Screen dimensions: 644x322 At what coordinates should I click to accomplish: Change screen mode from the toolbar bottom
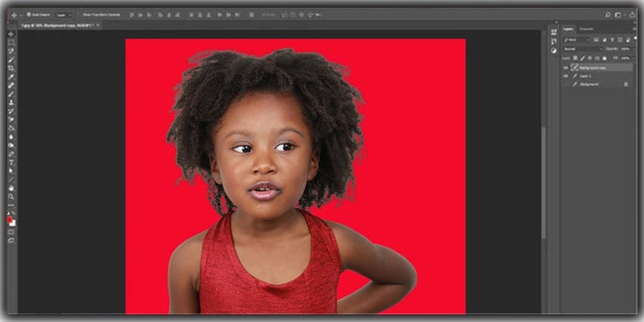pyautogui.click(x=11, y=241)
